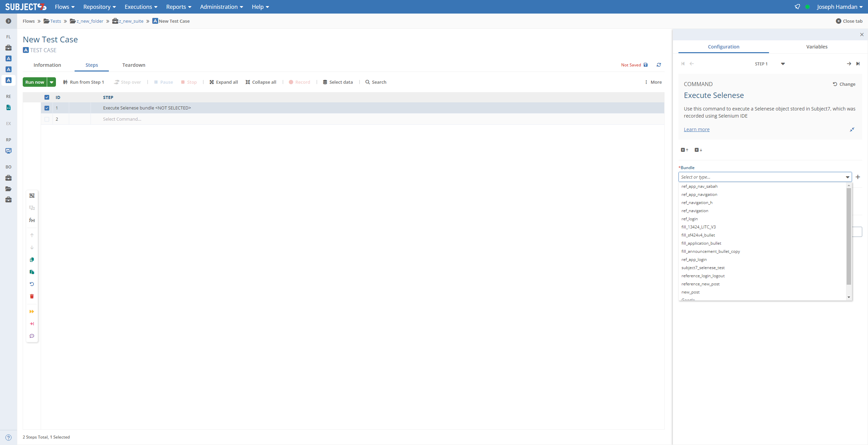Click the undo icon in the side toolbar
This screenshot has width=868, height=445.
[x=32, y=284]
